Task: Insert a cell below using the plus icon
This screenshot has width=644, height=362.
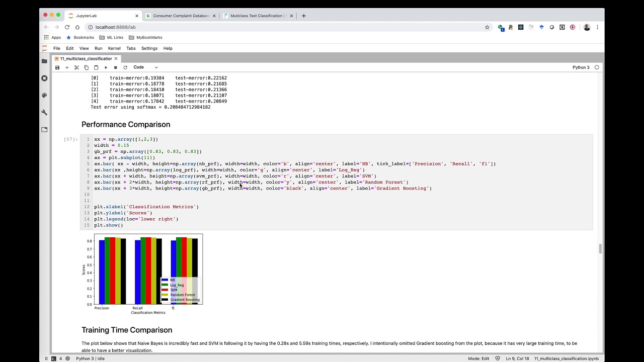Action: click(x=67, y=67)
